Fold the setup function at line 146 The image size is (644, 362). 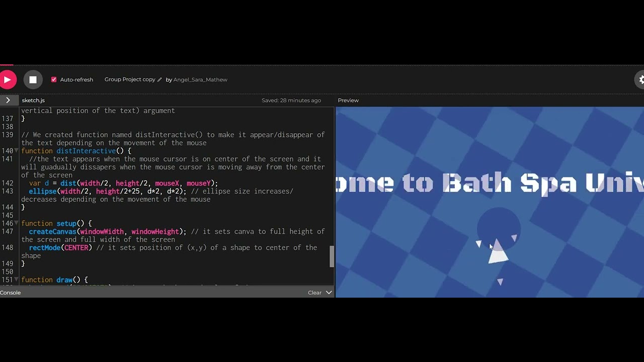pos(17,223)
